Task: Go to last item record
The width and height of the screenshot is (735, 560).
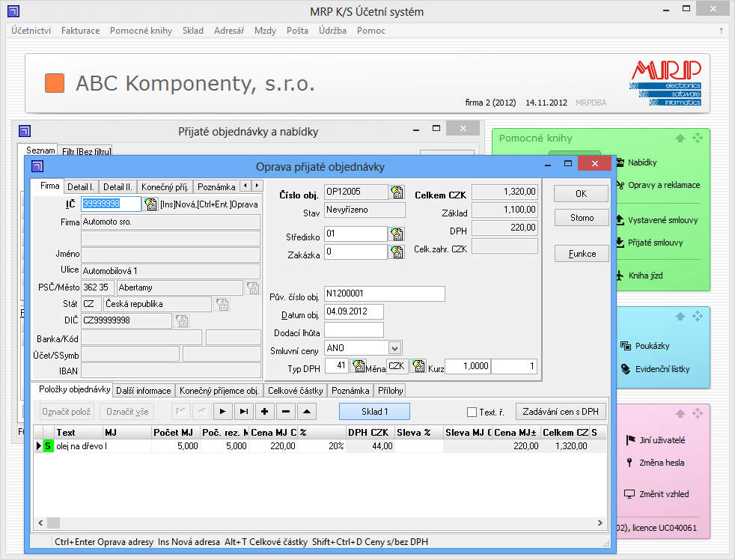Action: [244, 411]
